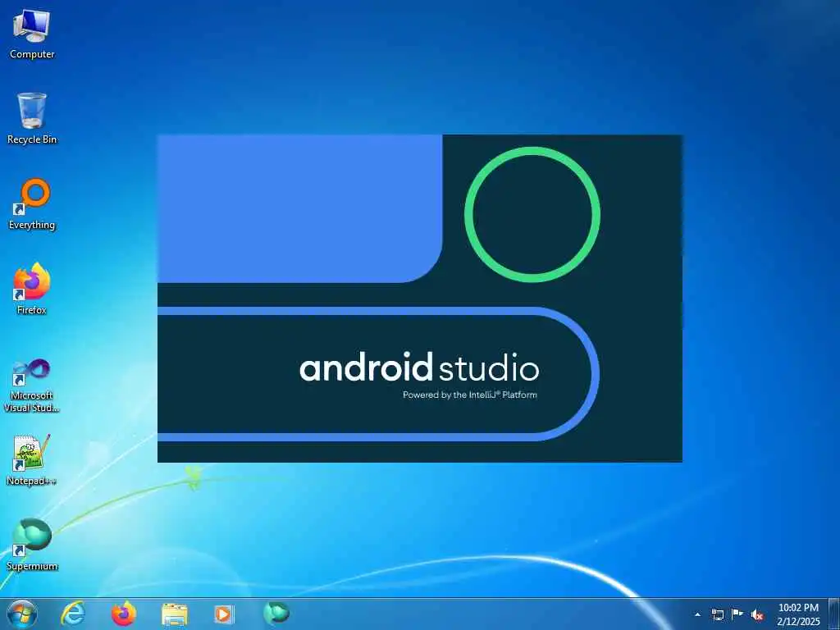840x630 pixels.
Task: Open the clock showing 10:02 PM
Action: pyautogui.click(x=798, y=614)
